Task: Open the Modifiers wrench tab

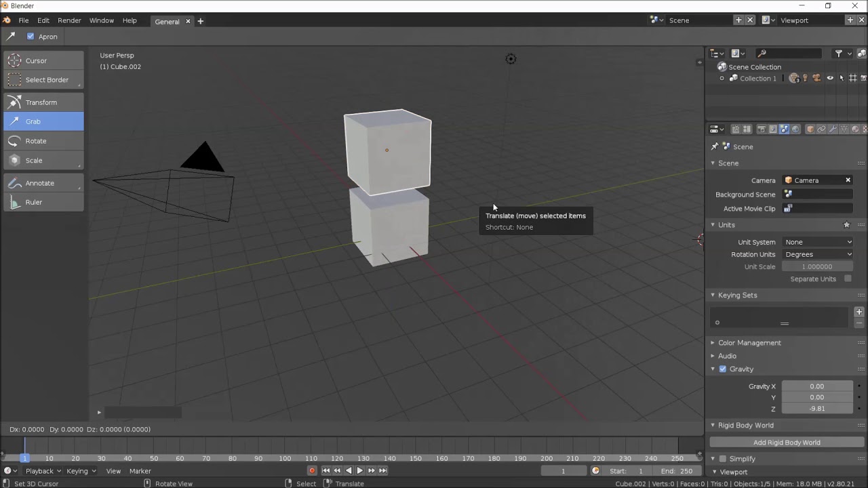Action: [x=833, y=129]
